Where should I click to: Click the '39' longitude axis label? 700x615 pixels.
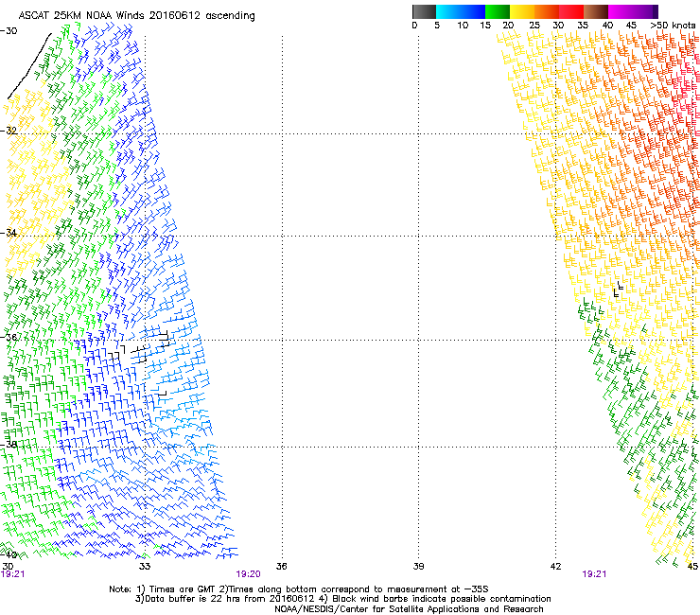(418, 567)
